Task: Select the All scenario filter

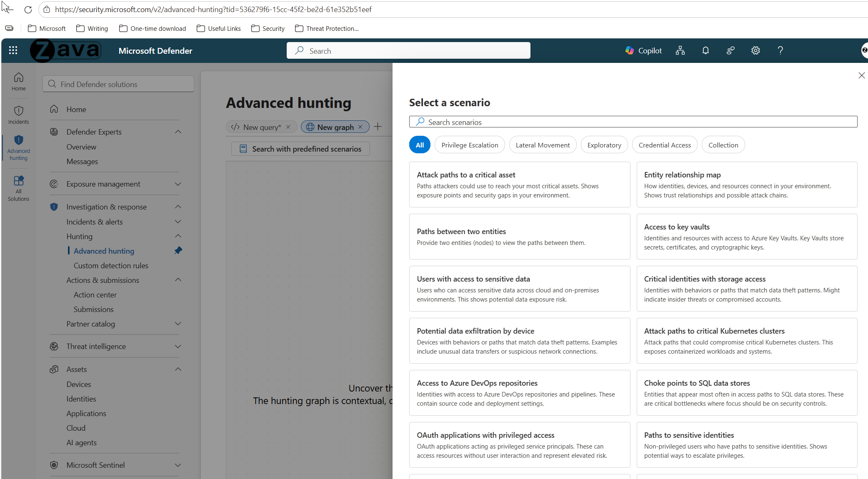Action: [x=420, y=145]
